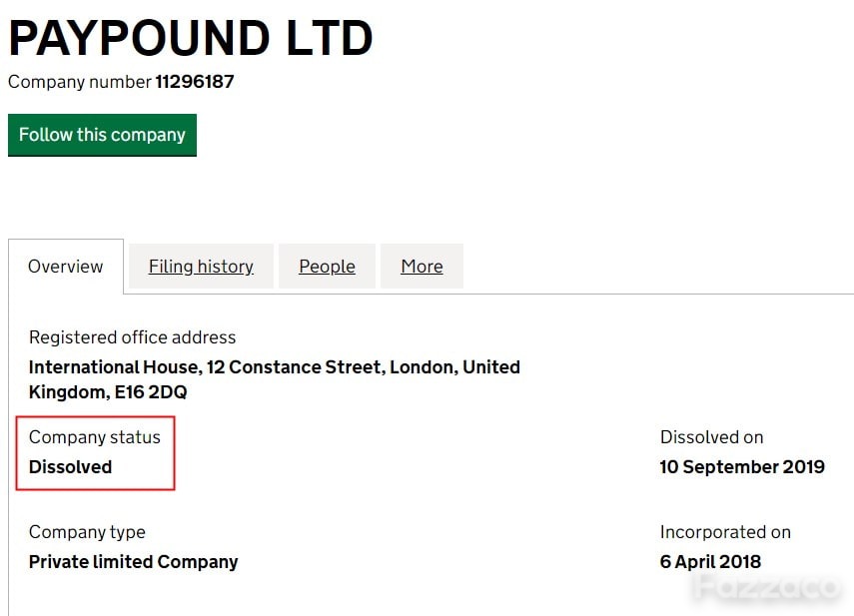
Task: Open the Filing history tab
Action: (201, 267)
